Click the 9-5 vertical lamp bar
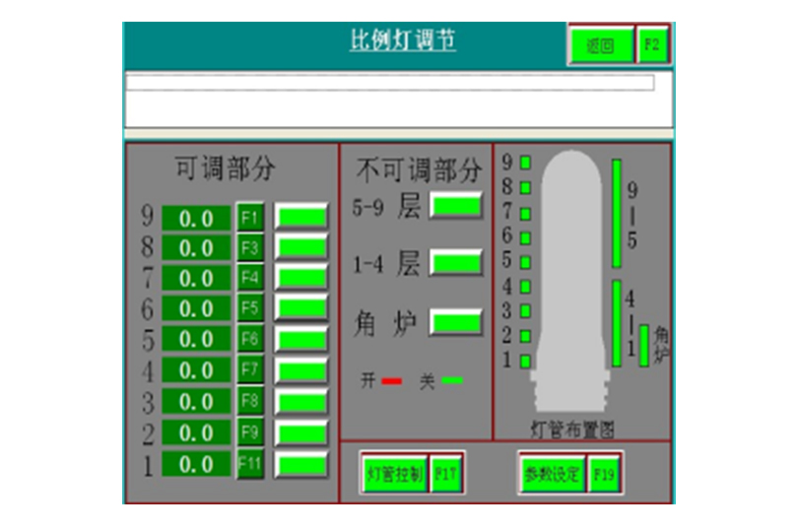The image size is (798, 532). coord(617,214)
